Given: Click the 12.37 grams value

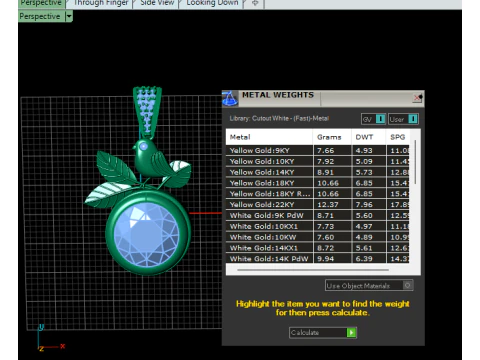Looking at the screenshot, I should point(327,205).
